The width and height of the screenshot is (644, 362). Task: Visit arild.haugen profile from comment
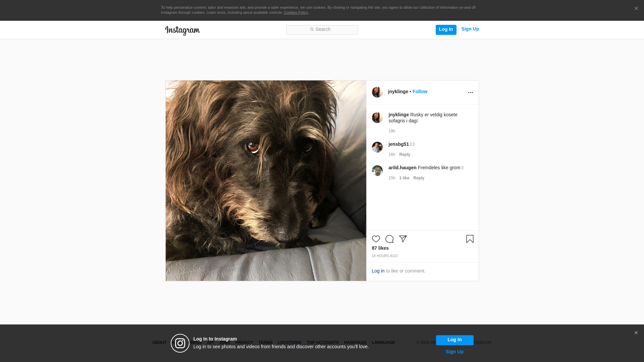(x=402, y=168)
